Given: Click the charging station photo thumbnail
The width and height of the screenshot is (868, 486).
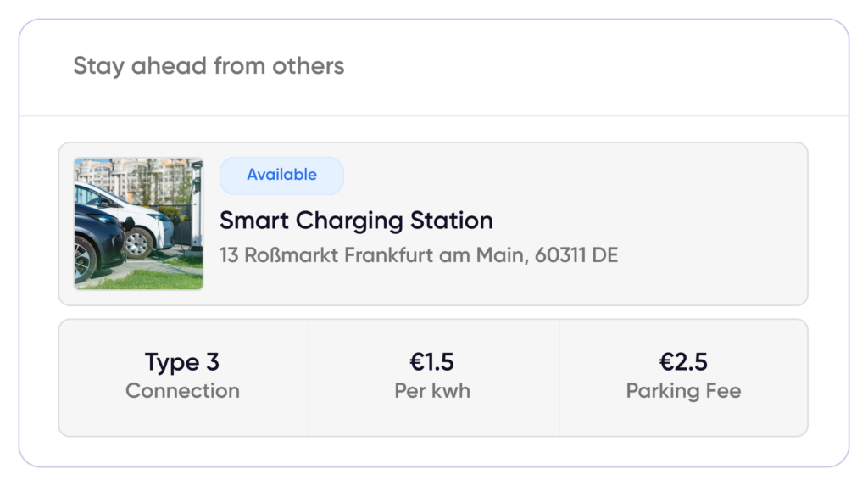Looking at the screenshot, I should [x=138, y=224].
